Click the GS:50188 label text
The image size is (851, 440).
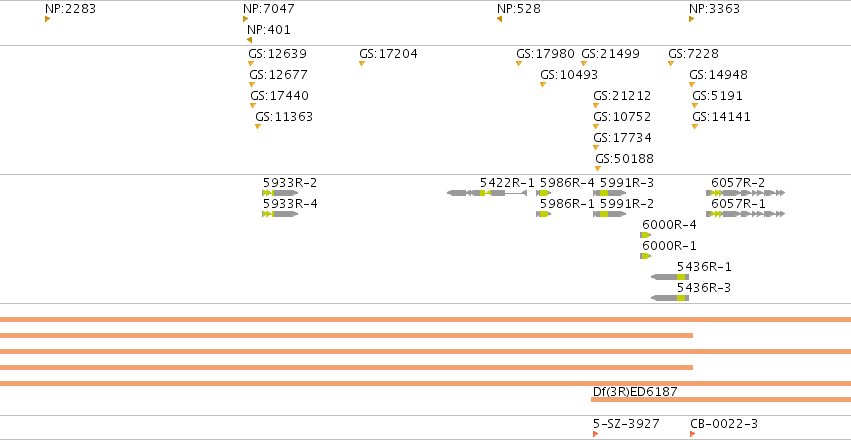point(625,159)
